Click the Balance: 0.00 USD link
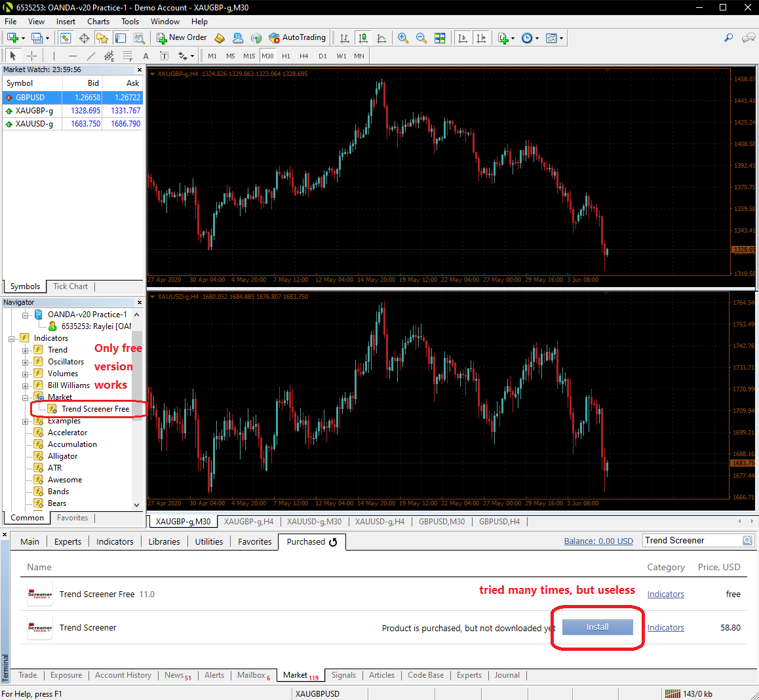Viewport: 759px width, 700px height. [598, 541]
